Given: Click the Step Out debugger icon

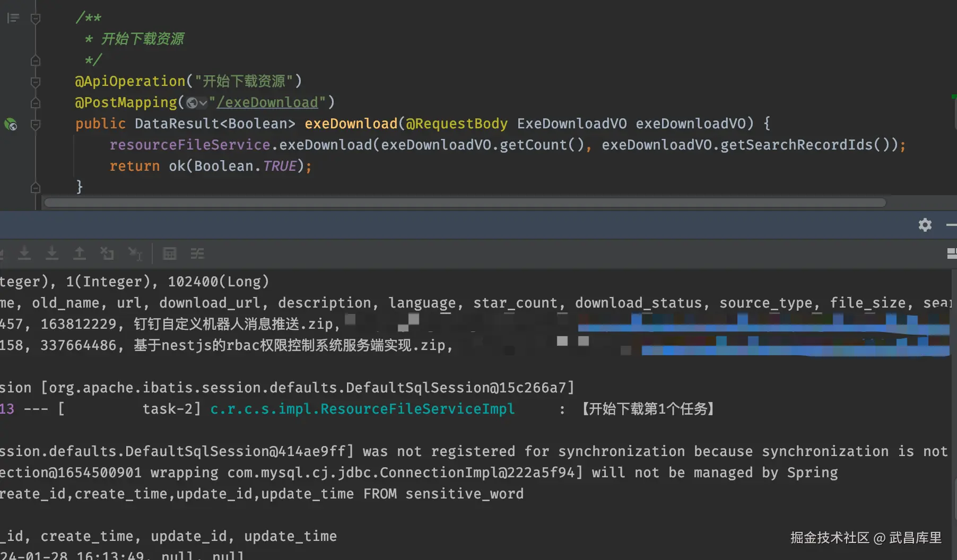Looking at the screenshot, I should point(80,253).
